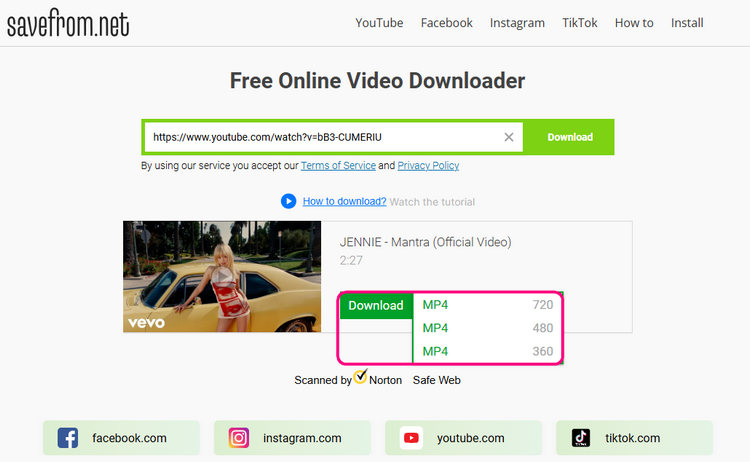
Task: Click the YouTube icon in youtube.com card
Action: point(411,438)
